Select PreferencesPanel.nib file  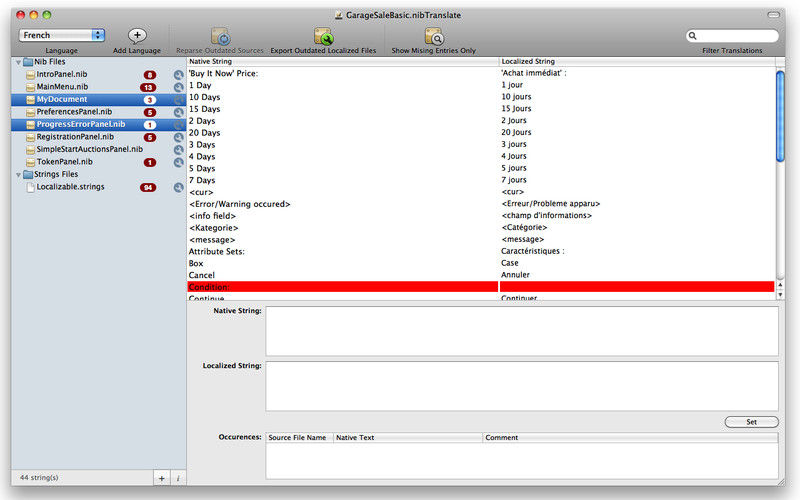(x=74, y=112)
